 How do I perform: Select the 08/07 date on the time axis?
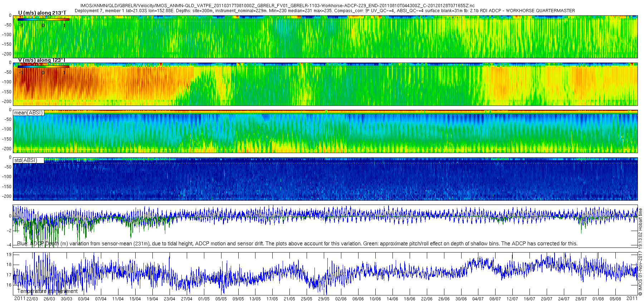click(x=495, y=299)
